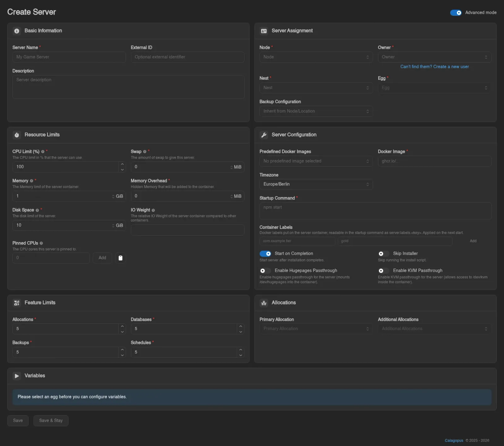Click the Variables play icon
The height and width of the screenshot is (446, 504).
[17, 376]
